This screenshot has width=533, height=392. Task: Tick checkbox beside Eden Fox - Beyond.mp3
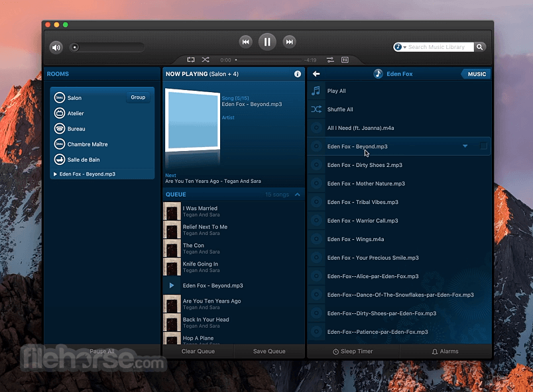pos(483,146)
